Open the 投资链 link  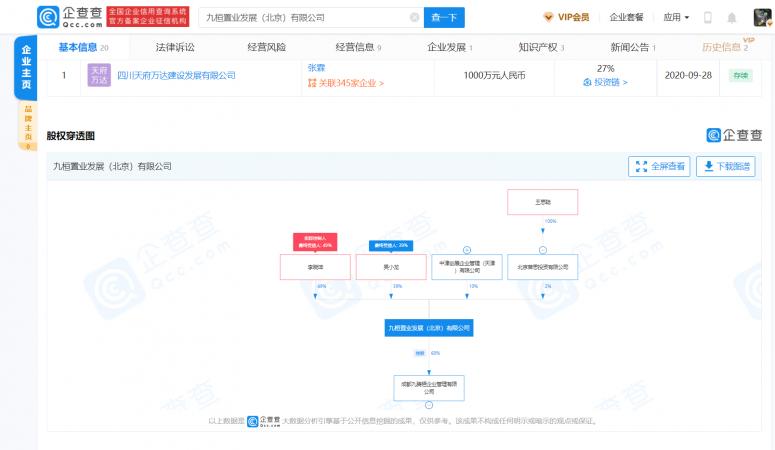pyautogui.click(x=605, y=82)
